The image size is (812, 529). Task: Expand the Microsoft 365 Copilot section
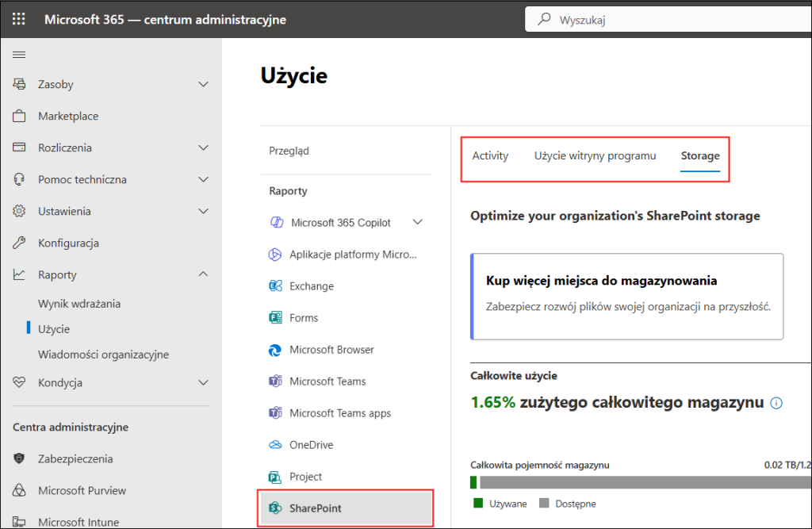(418, 222)
